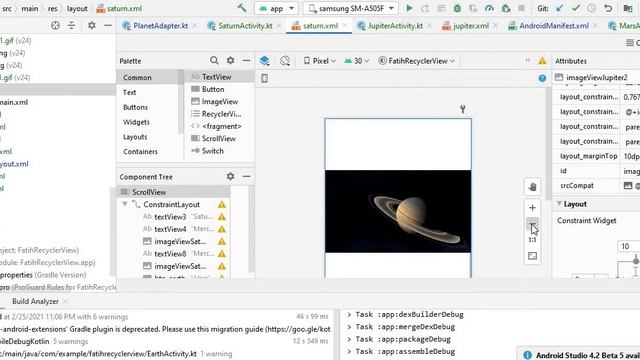This screenshot has height=360, width=640.
Task: Open the design surface layers icon
Action: (x=264, y=61)
